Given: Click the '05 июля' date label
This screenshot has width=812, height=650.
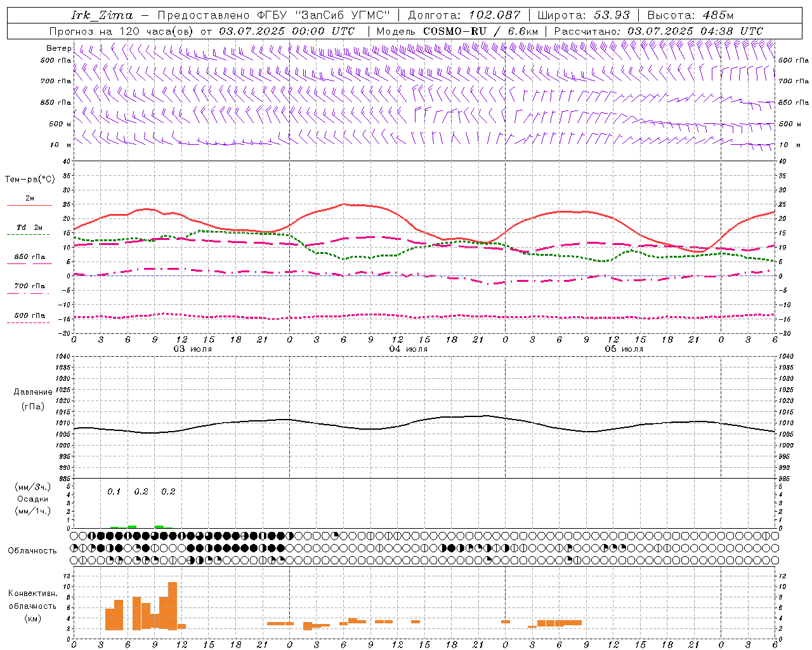Looking at the screenshot, I should click(624, 349).
